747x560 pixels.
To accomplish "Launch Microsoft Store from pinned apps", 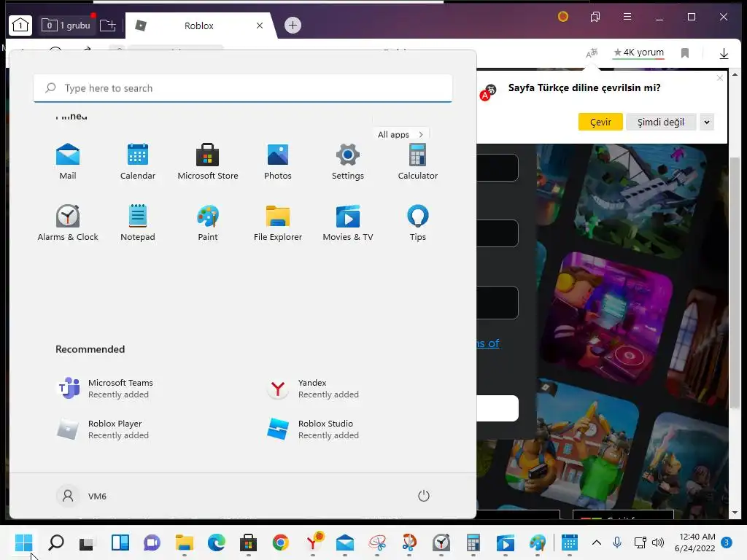I will [208, 161].
